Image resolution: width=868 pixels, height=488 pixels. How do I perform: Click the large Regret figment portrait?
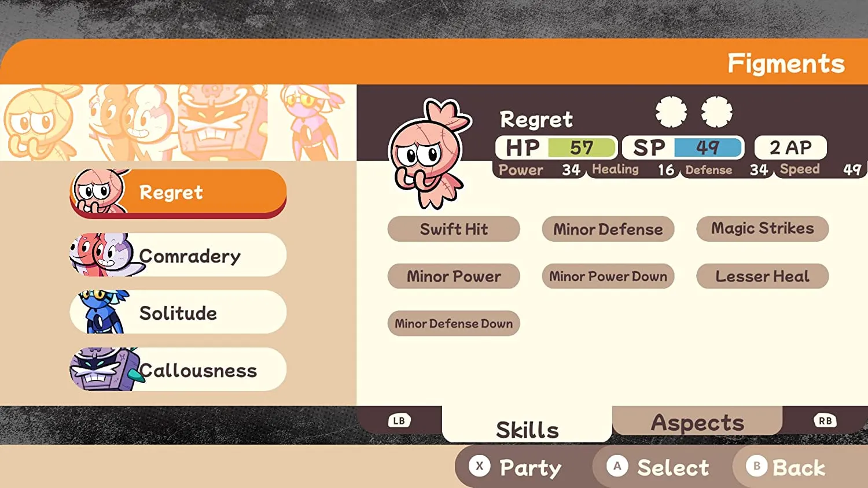pyautogui.click(x=429, y=154)
